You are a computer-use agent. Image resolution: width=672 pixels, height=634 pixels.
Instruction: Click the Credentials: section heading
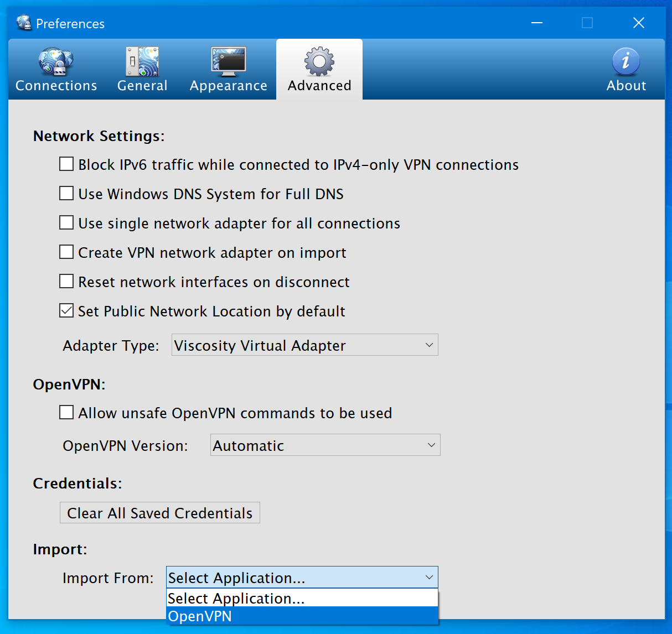coord(77,484)
